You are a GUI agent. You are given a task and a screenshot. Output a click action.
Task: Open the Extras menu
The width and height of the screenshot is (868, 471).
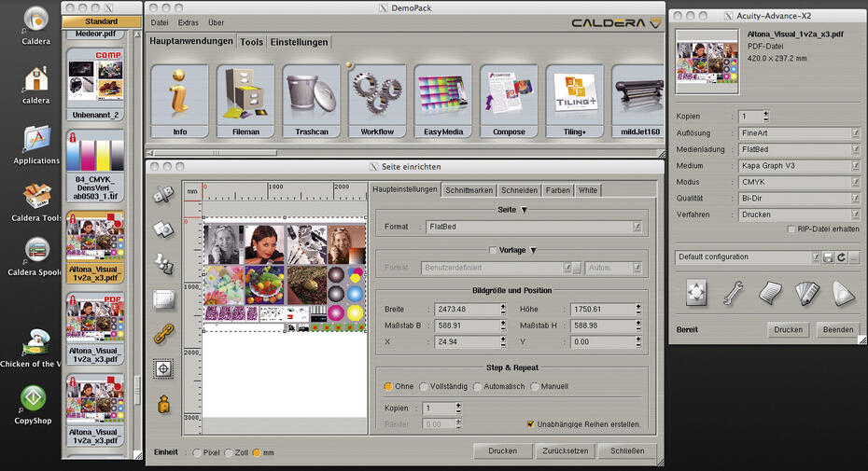pyautogui.click(x=189, y=22)
